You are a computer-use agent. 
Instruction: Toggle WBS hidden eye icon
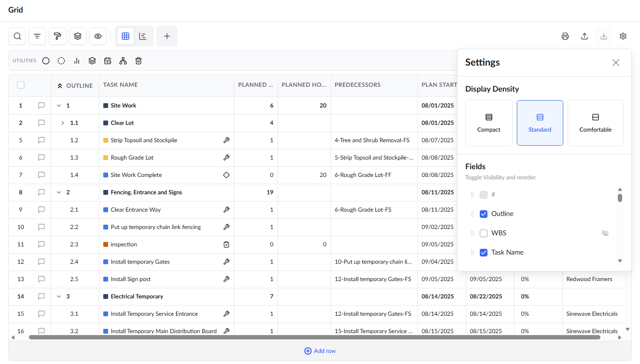click(x=605, y=233)
